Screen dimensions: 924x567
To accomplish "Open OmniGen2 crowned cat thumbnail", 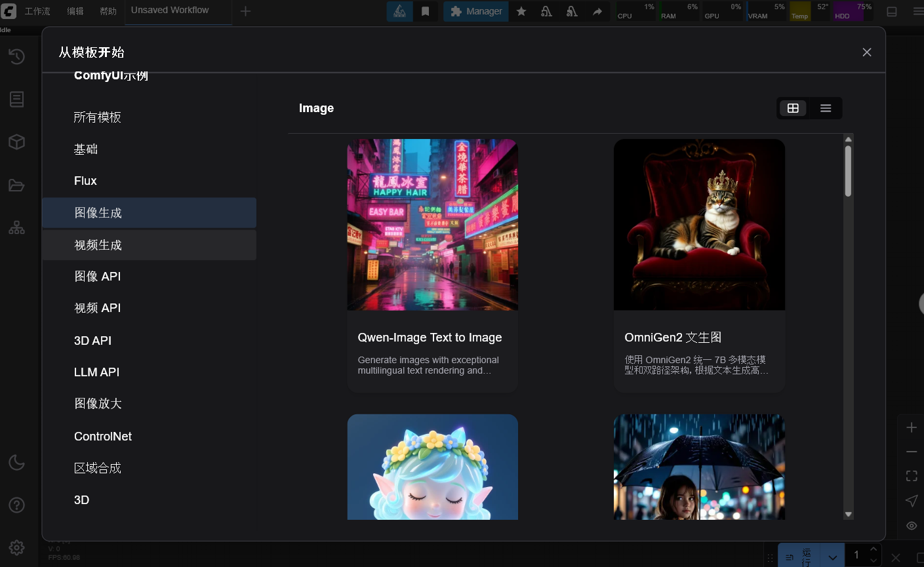I will point(699,224).
